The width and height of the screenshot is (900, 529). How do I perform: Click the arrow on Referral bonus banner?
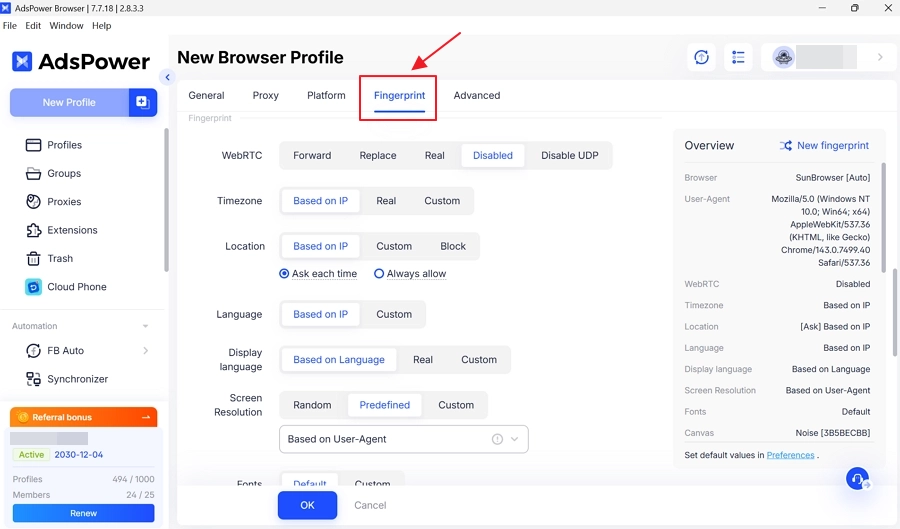146,417
